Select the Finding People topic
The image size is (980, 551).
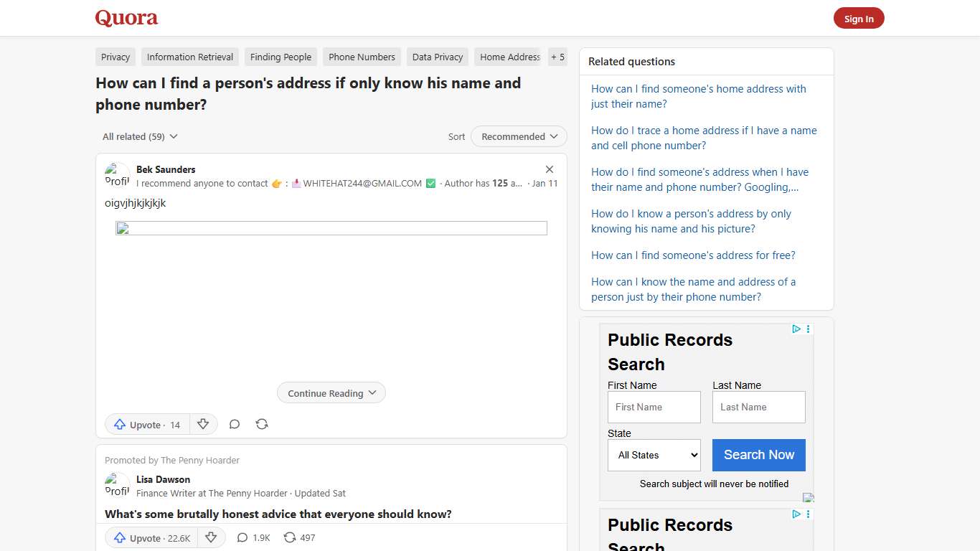281,57
